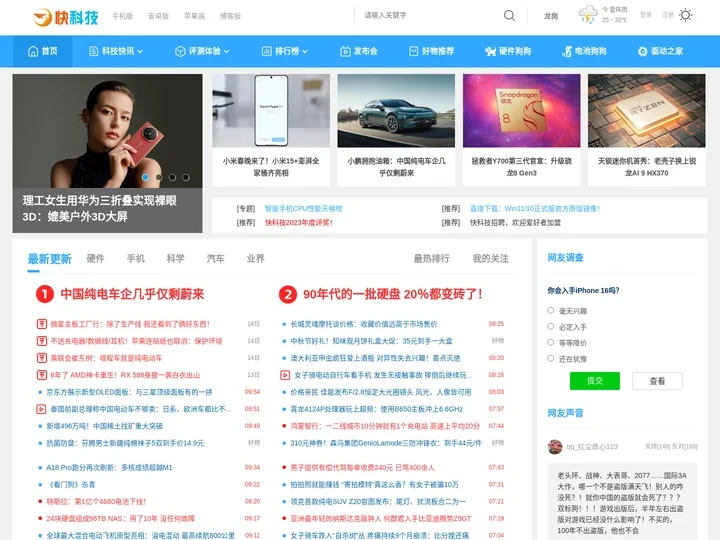This screenshot has width=720, height=540.
Task: Select the first blue carousel dot
Action: [x=146, y=177]
